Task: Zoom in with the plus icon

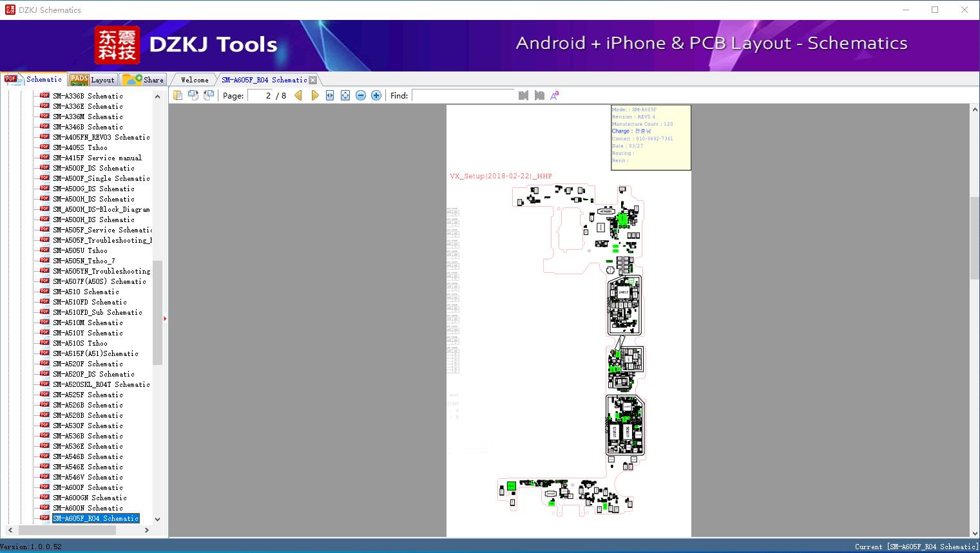Action: coord(376,95)
